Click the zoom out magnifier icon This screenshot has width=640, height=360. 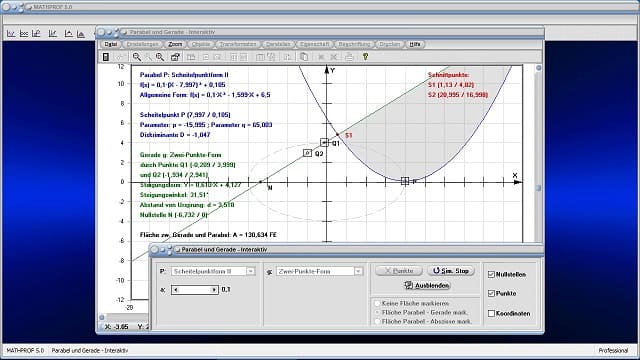137,57
